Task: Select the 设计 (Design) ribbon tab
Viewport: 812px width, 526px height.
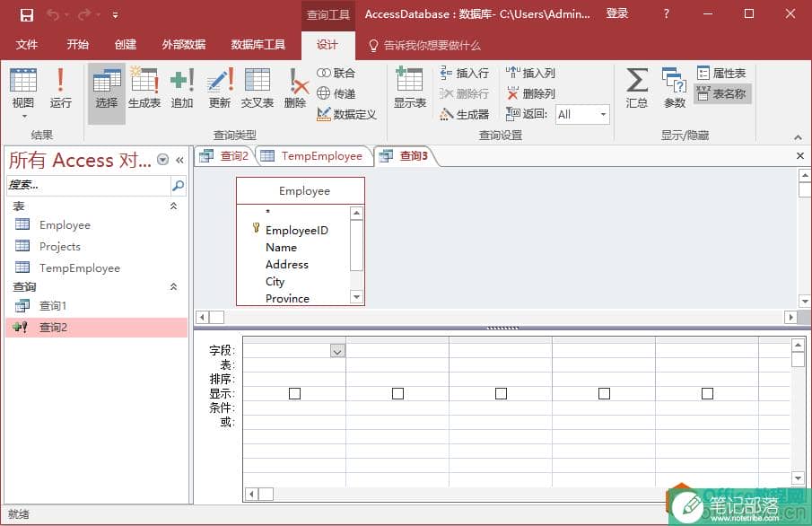Action: tap(327, 45)
